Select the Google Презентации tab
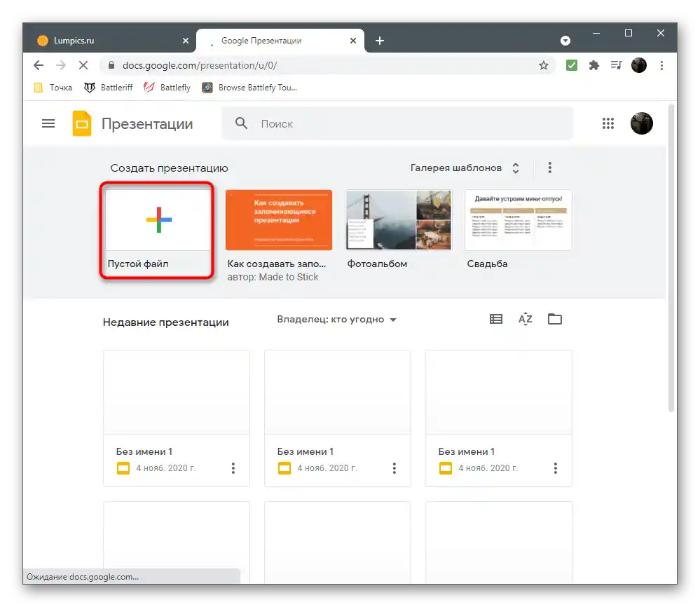 [x=280, y=41]
